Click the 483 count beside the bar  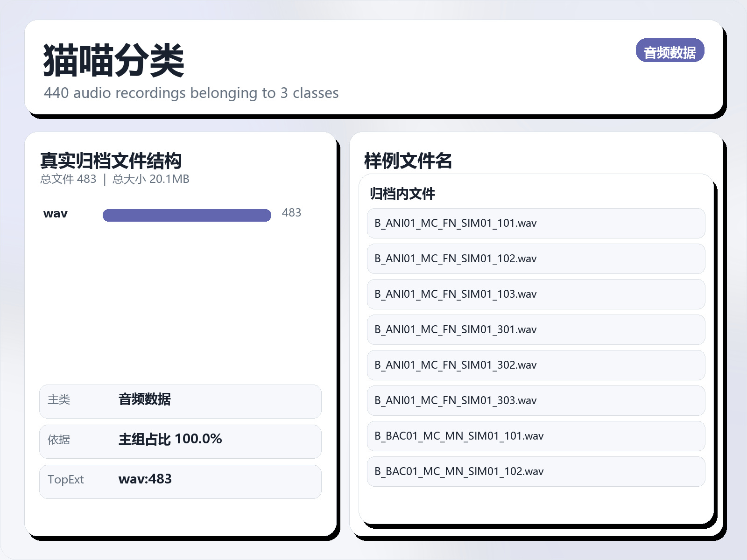(x=292, y=212)
